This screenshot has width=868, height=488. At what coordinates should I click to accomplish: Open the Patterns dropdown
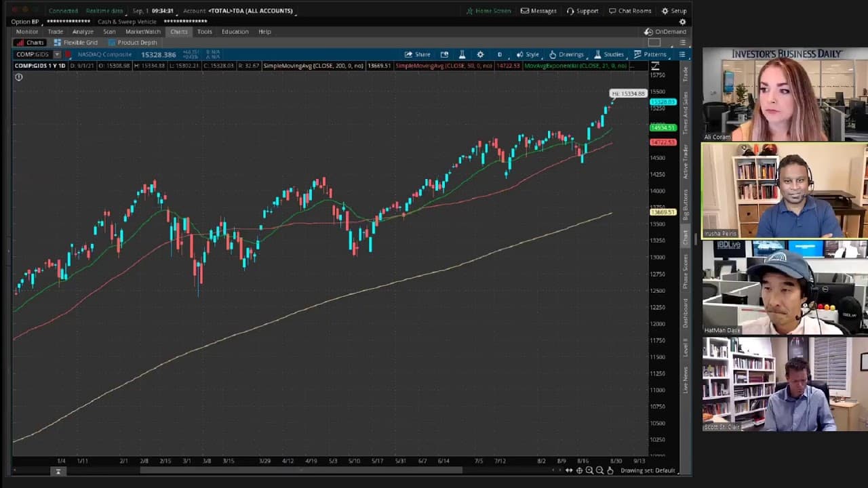650,54
